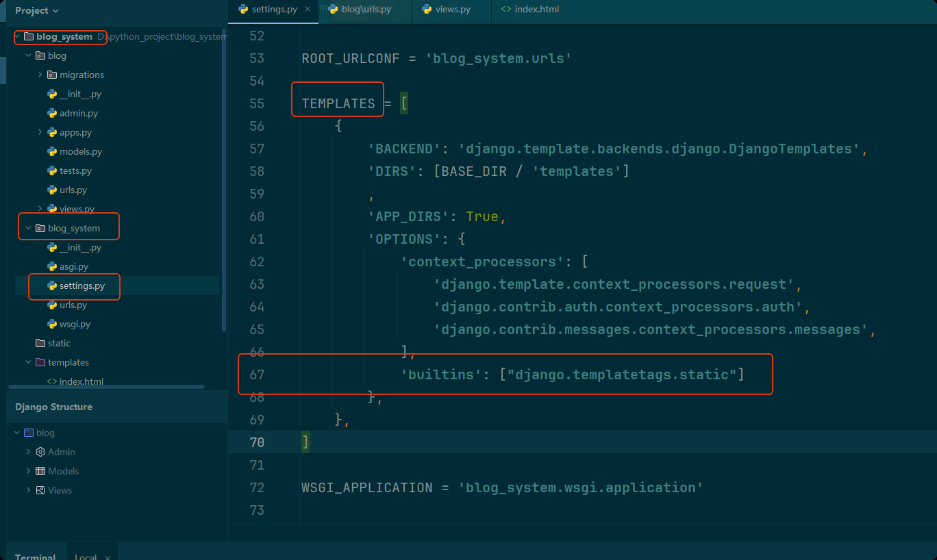Viewport: 937px width, 560px height.
Task: Click the inner blog_system package icon
Action: pos(40,228)
